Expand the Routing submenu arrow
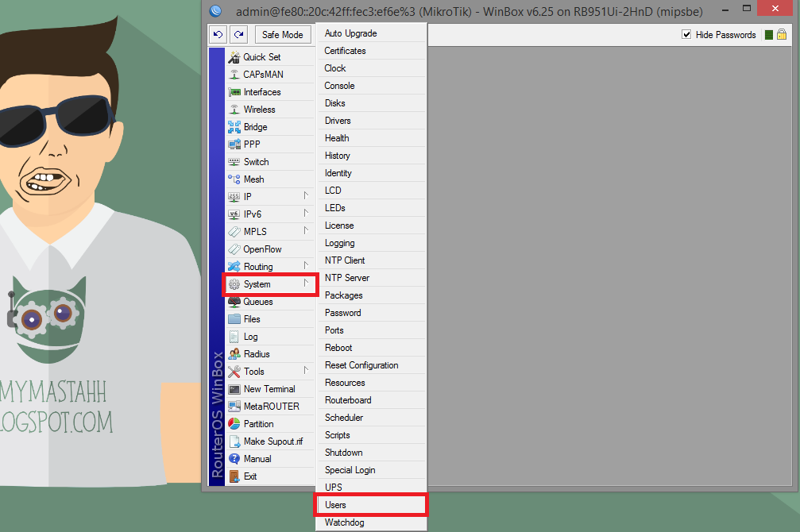800x532 pixels. click(306, 266)
